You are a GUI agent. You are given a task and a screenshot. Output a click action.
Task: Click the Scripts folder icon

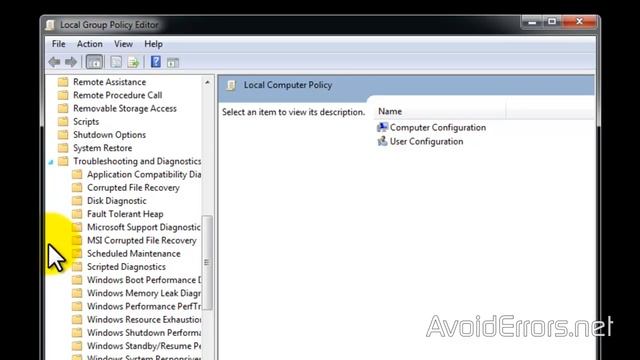pos(63,122)
